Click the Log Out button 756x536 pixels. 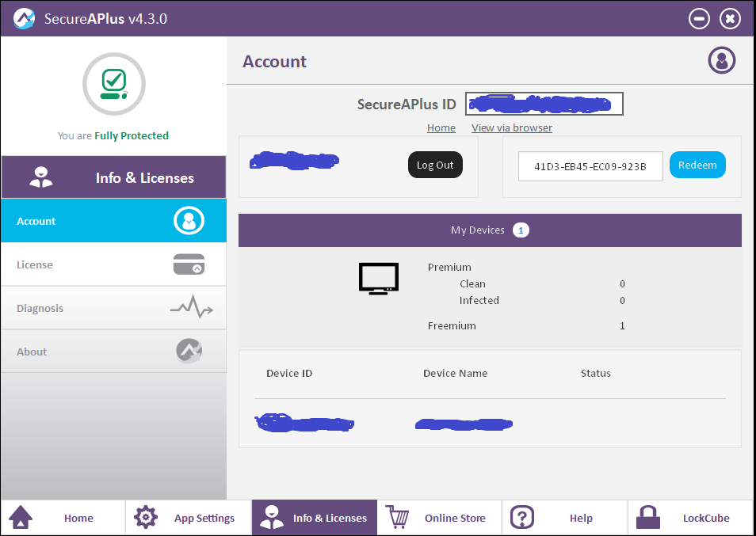435,165
